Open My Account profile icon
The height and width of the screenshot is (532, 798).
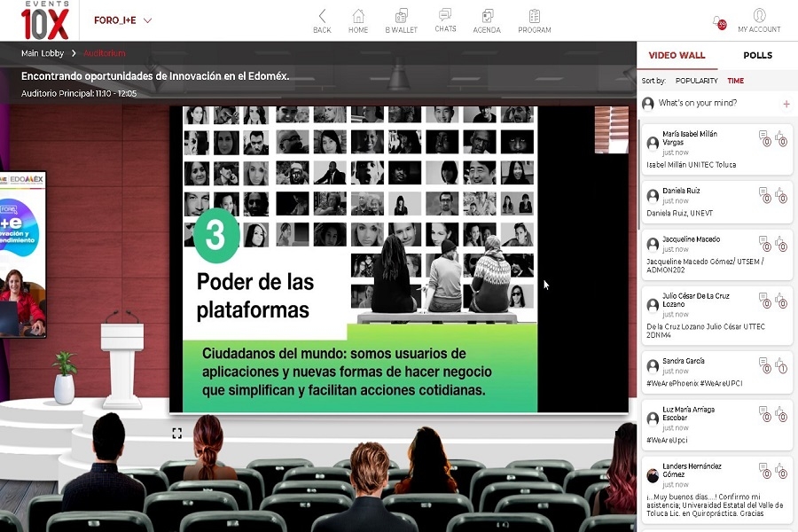pyautogui.click(x=759, y=16)
